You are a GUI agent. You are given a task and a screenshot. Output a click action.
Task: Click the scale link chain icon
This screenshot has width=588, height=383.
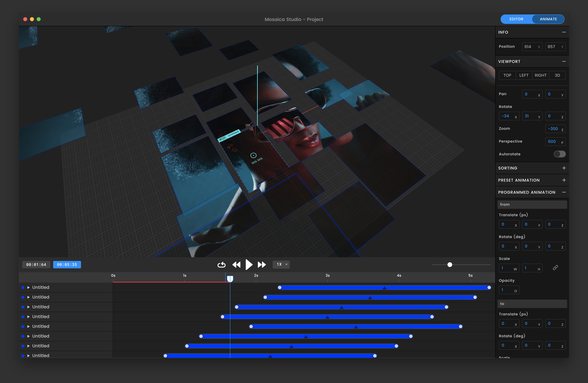point(555,268)
